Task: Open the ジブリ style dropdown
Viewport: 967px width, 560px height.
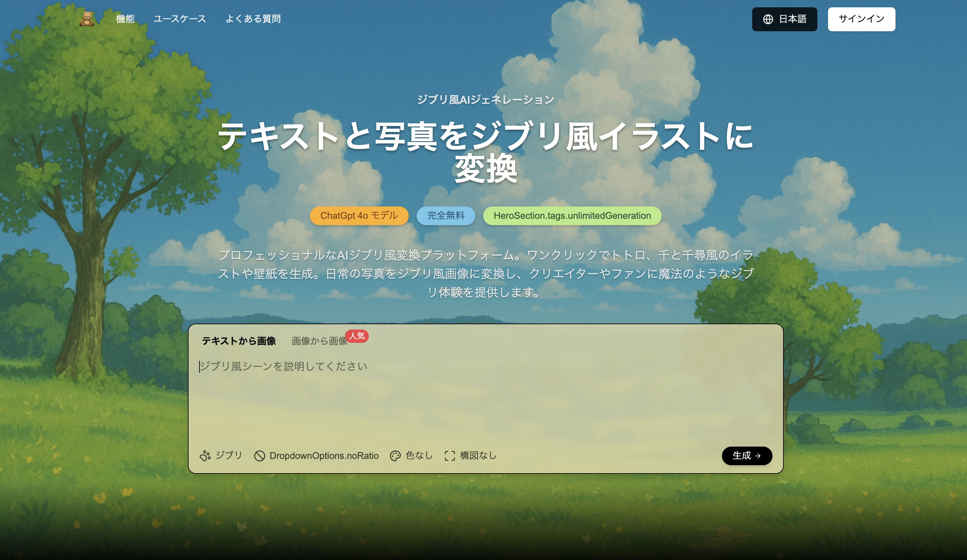Action: pyautogui.click(x=221, y=456)
